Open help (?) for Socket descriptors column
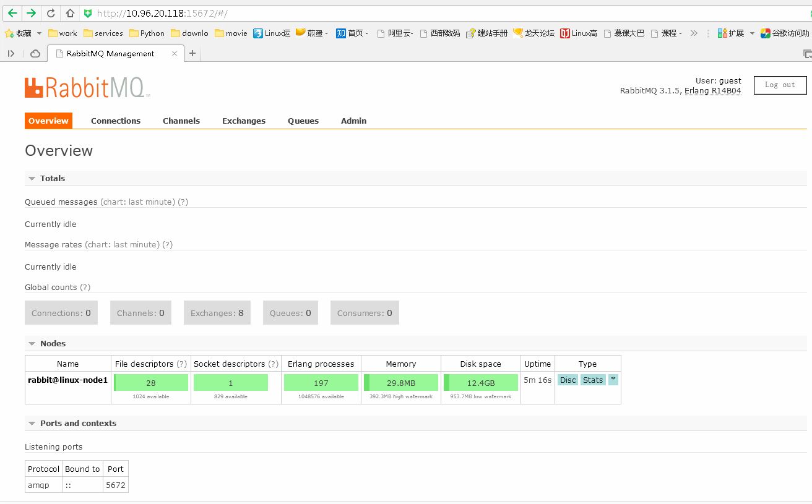The height and width of the screenshot is (504, 812). [x=274, y=364]
